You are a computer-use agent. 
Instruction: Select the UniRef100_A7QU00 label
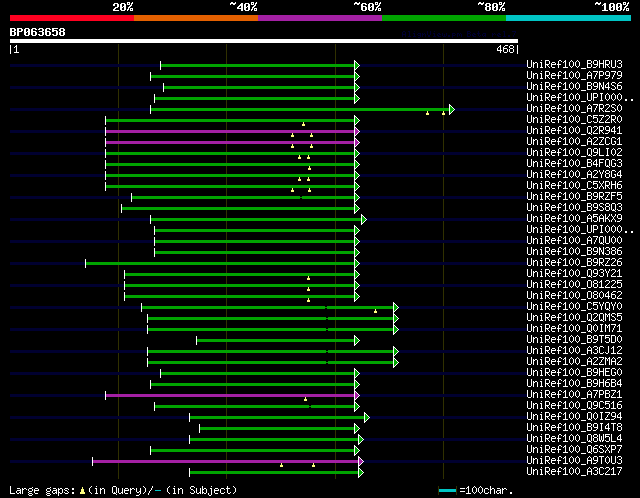(574, 240)
